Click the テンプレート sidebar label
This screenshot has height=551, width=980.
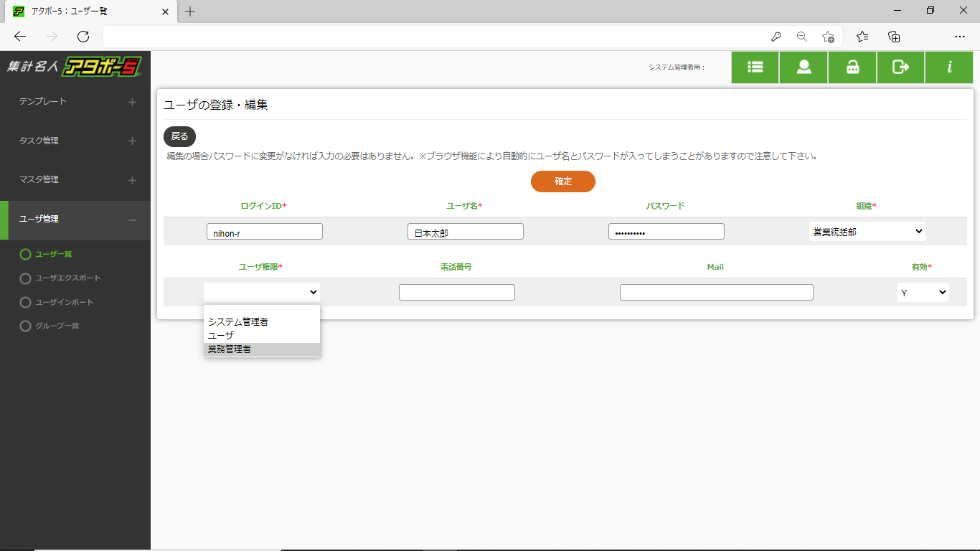click(x=42, y=102)
